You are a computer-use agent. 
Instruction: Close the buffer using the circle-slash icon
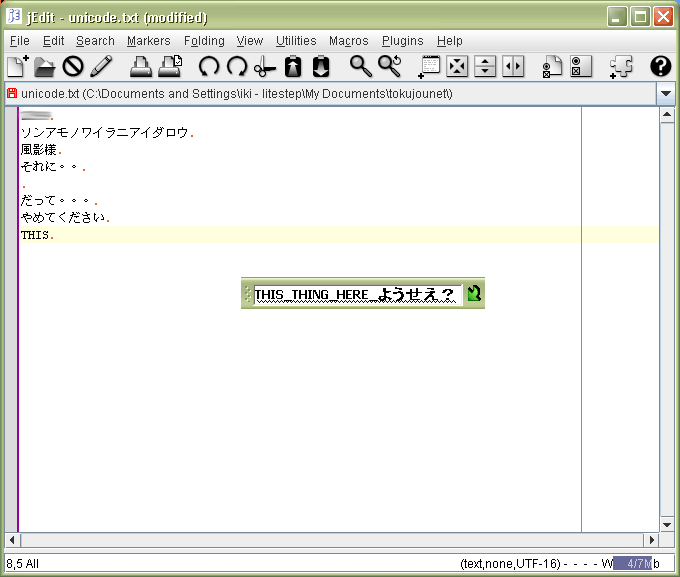(73, 67)
